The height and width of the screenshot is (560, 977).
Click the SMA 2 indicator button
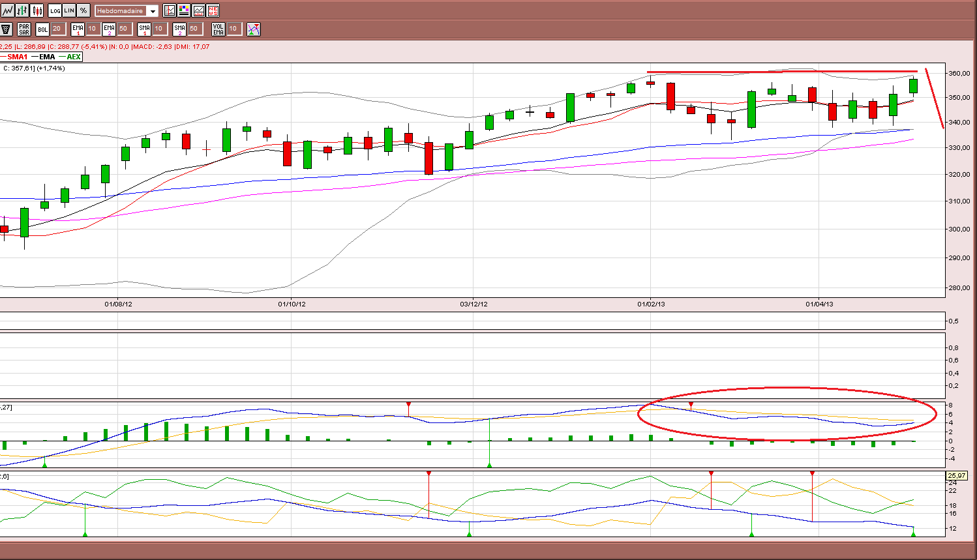(x=179, y=29)
